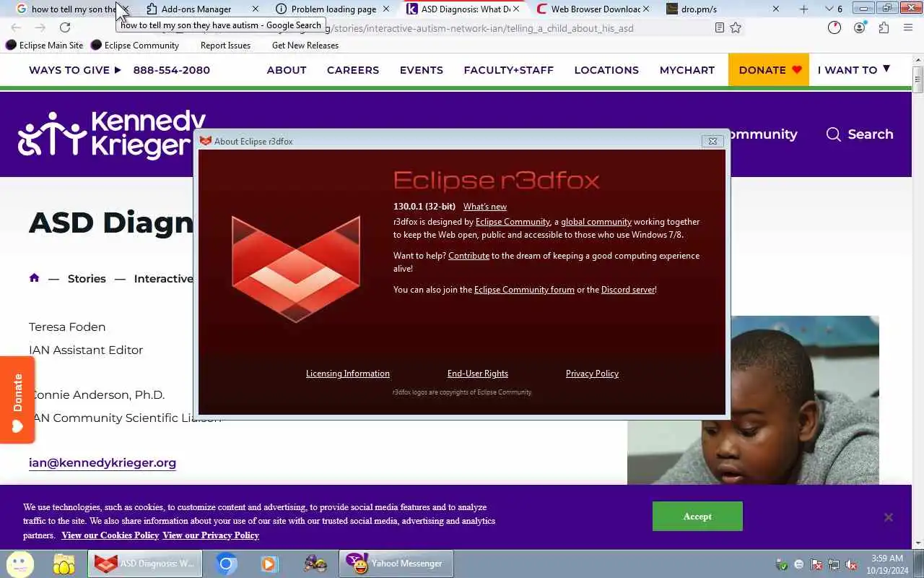The width and height of the screenshot is (924, 578).
Task: Click the yellow DONATE button
Action: [x=769, y=70]
